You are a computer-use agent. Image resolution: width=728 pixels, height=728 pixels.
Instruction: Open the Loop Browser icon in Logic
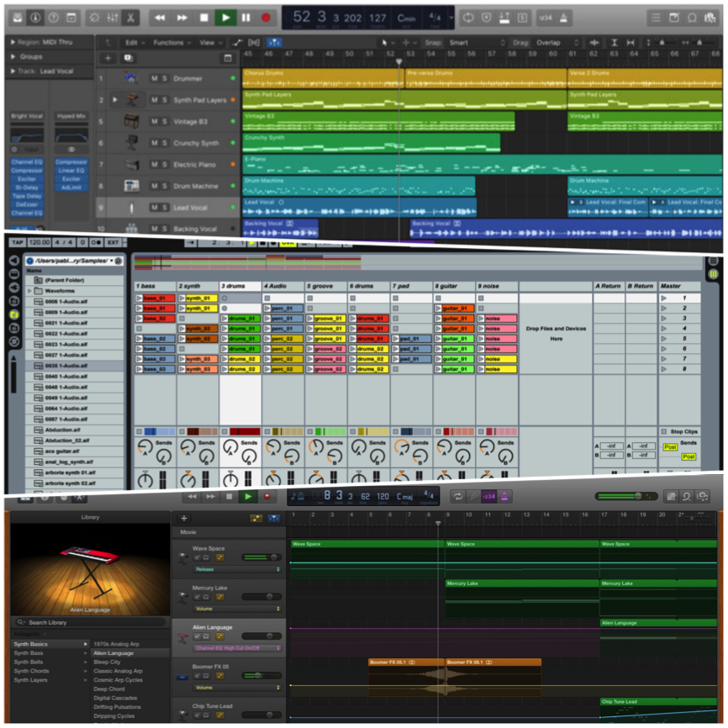692,18
